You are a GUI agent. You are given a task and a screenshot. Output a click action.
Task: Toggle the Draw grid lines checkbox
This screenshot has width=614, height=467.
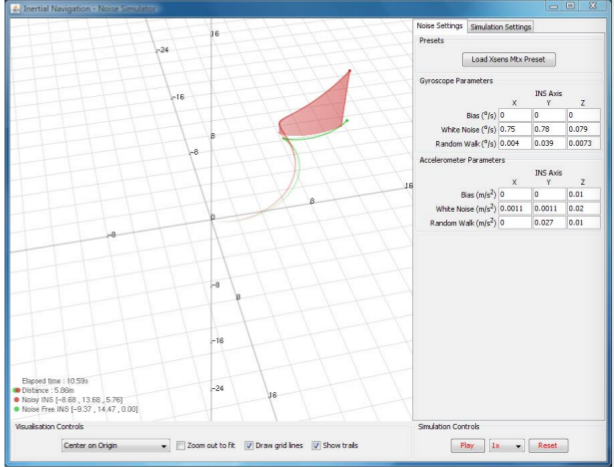pos(249,445)
